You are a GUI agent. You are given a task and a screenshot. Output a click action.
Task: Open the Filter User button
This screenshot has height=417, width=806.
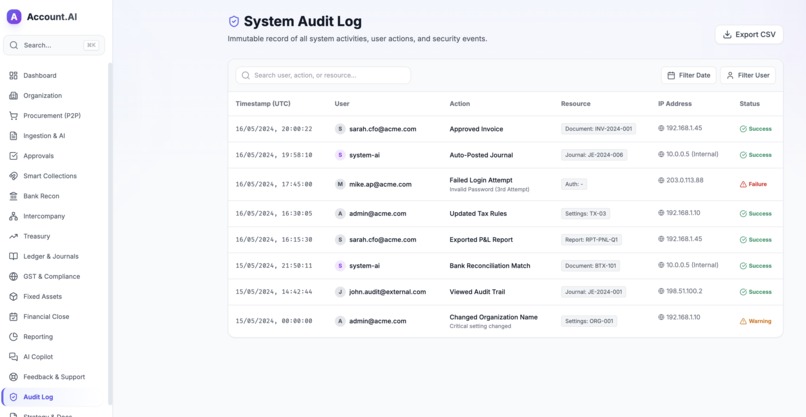(747, 75)
